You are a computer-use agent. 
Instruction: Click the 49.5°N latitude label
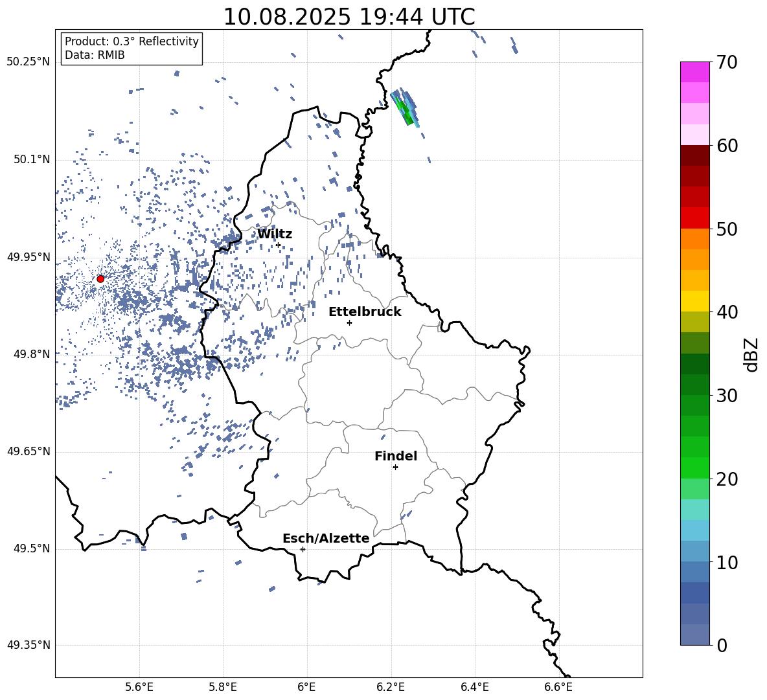coord(32,548)
